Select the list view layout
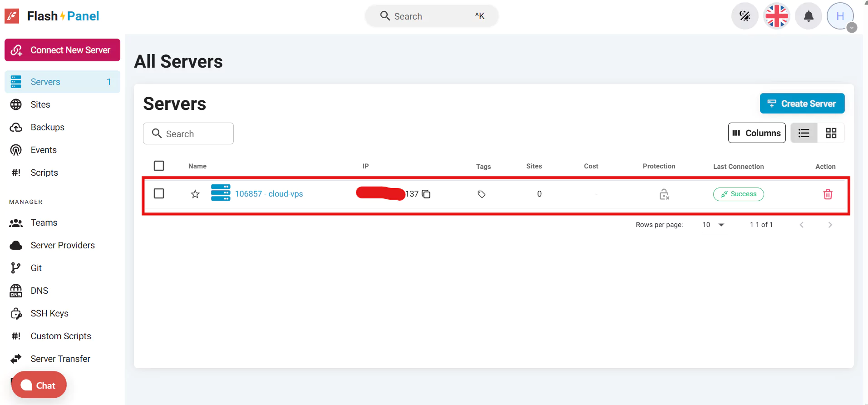 tap(804, 133)
